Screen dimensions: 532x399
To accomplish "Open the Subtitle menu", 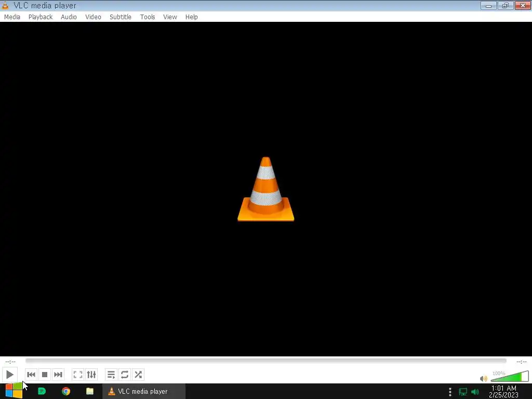I will click(121, 17).
